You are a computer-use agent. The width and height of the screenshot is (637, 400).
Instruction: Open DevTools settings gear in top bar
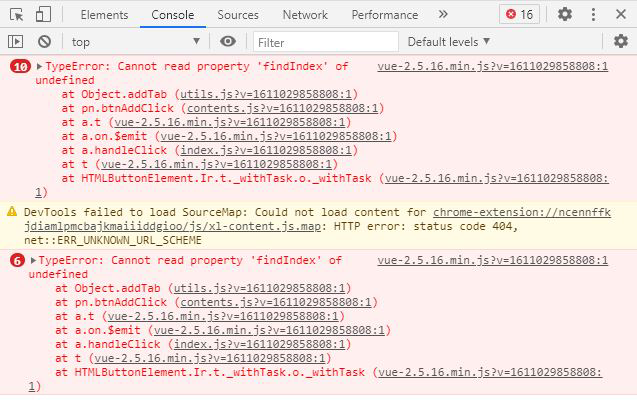[x=565, y=15]
